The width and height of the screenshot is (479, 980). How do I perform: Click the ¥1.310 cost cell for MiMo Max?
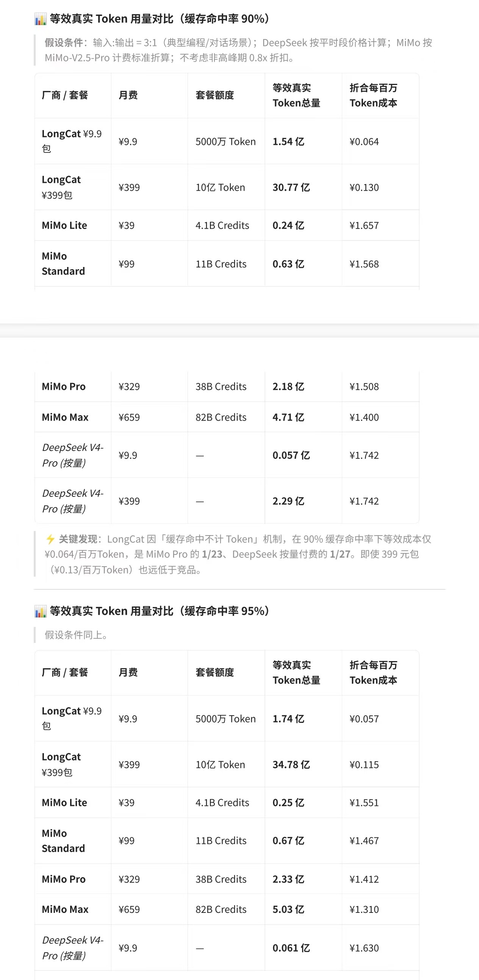[x=364, y=909]
